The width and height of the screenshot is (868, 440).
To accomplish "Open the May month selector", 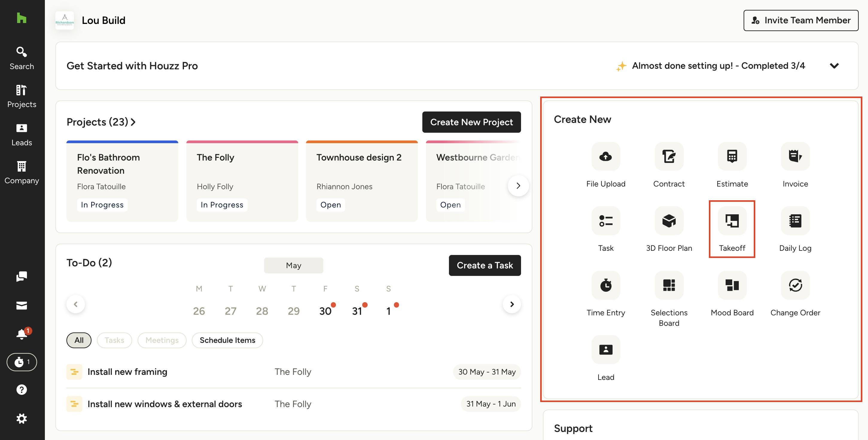I will [x=293, y=265].
